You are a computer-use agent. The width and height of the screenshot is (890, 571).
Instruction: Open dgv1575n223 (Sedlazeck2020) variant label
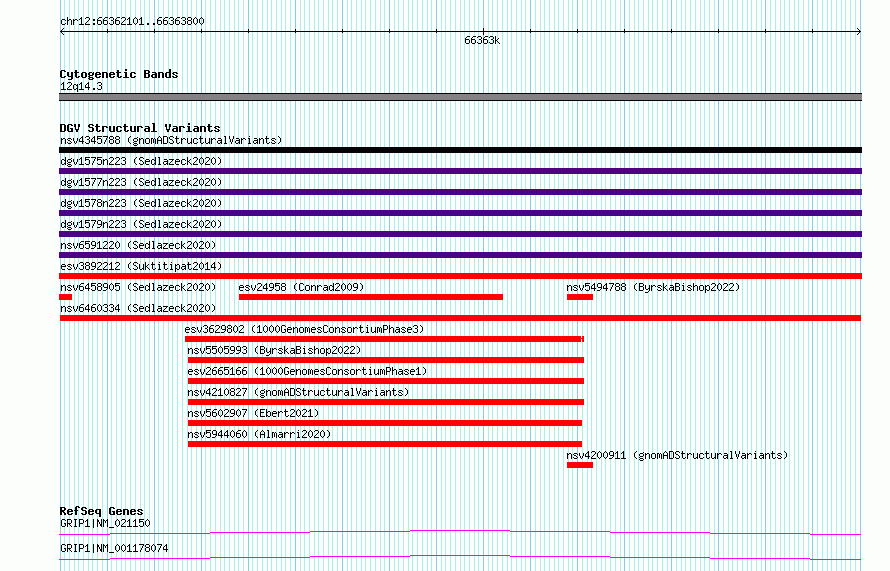(141, 161)
